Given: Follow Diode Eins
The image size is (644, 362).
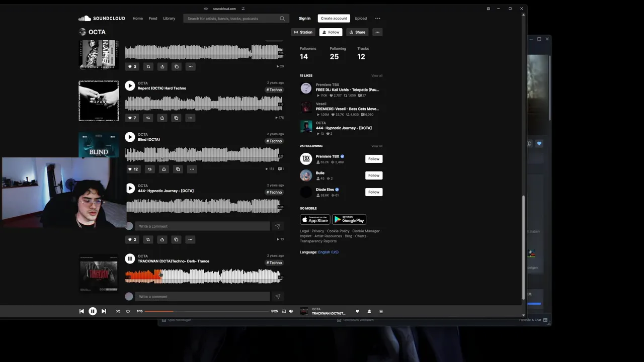Looking at the screenshot, I should click(x=374, y=192).
